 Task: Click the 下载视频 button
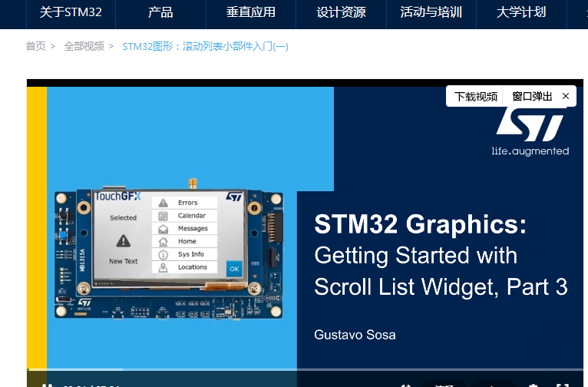click(475, 97)
